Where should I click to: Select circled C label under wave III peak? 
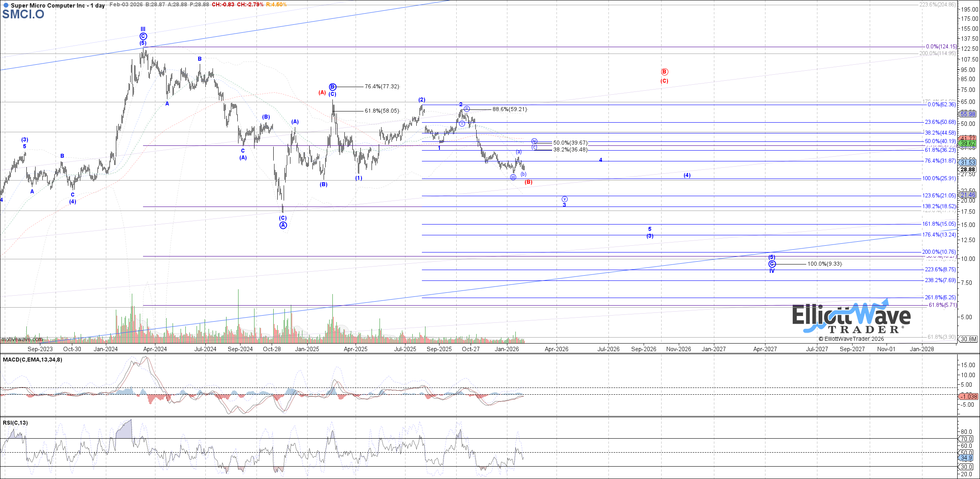click(143, 36)
